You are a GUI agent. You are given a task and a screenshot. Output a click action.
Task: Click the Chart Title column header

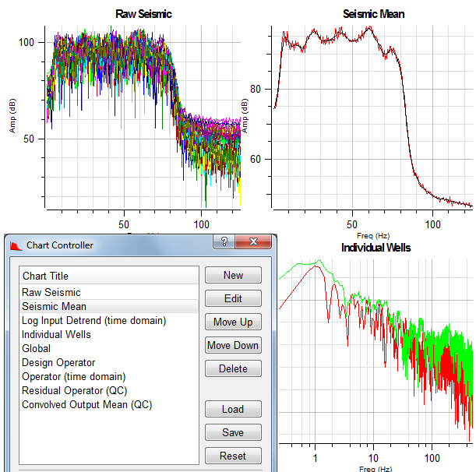[x=109, y=276]
